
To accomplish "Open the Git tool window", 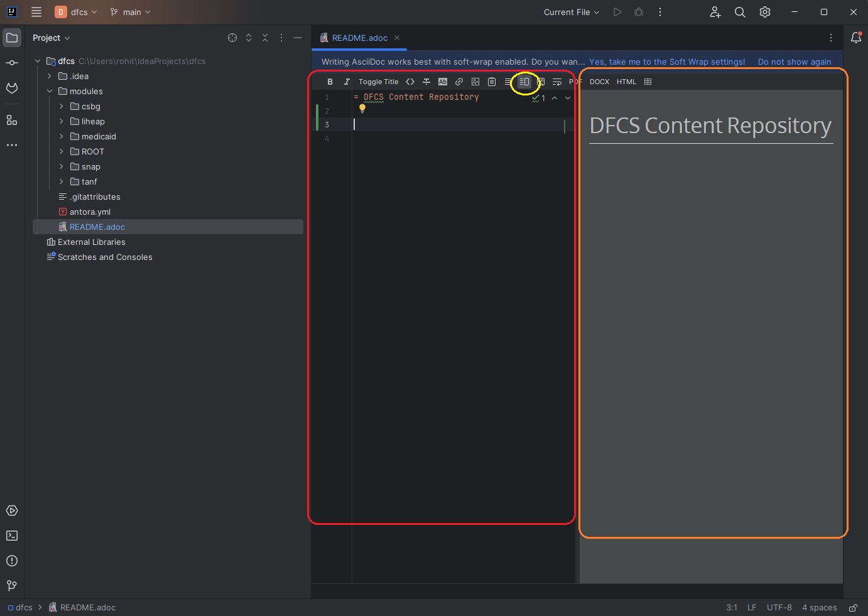I will (12, 586).
